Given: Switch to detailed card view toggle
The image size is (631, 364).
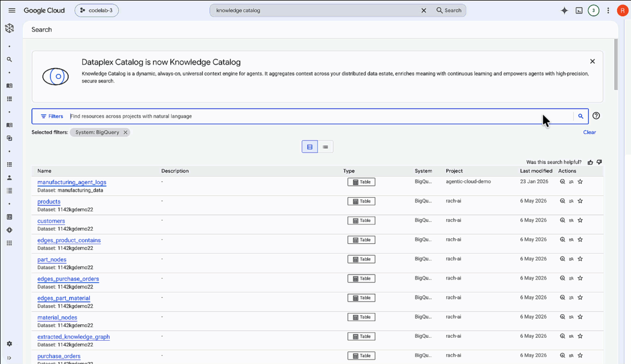Looking at the screenshot, I should (310, 147).
